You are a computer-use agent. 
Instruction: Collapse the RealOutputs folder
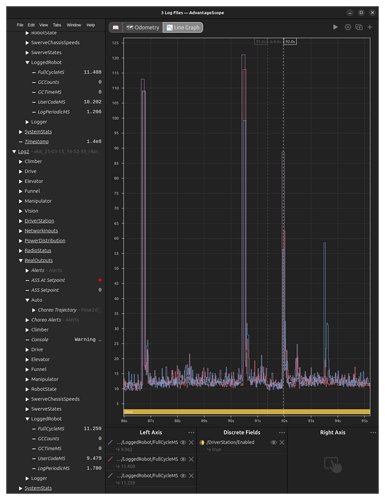tap(21, 260)
